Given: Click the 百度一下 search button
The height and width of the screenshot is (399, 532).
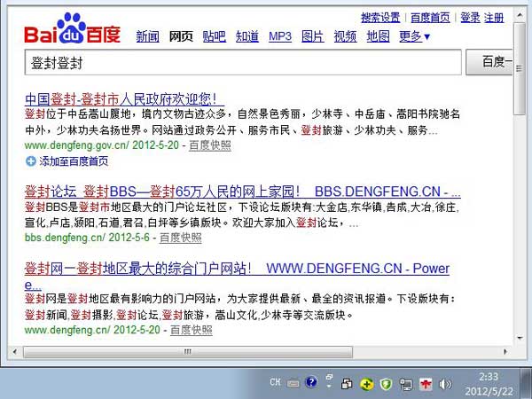Looking at the screenshot, I should point(489,62).
